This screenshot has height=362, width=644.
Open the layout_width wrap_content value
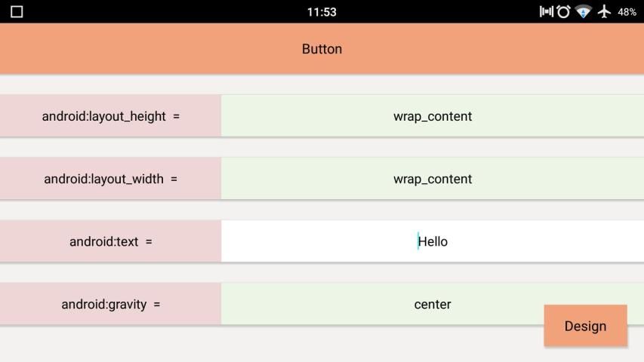tap(432, 179)
